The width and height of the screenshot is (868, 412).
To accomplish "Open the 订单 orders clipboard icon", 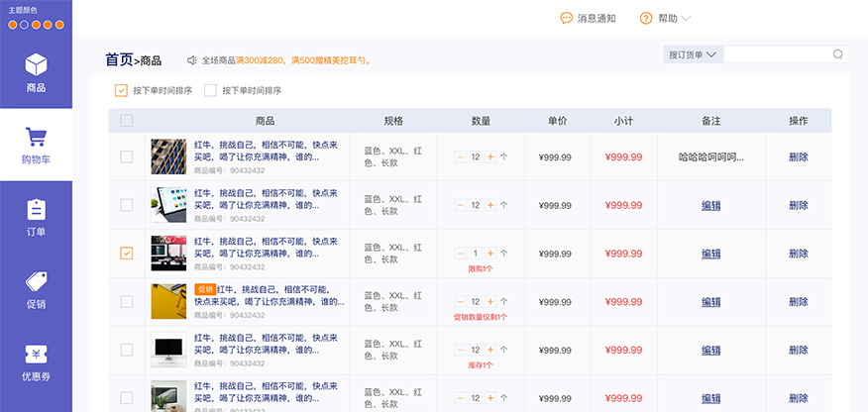I will point(36,210).
